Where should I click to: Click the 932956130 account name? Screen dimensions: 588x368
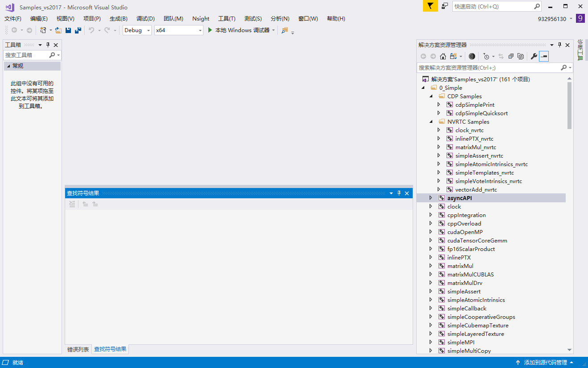[x=552, y=19]
